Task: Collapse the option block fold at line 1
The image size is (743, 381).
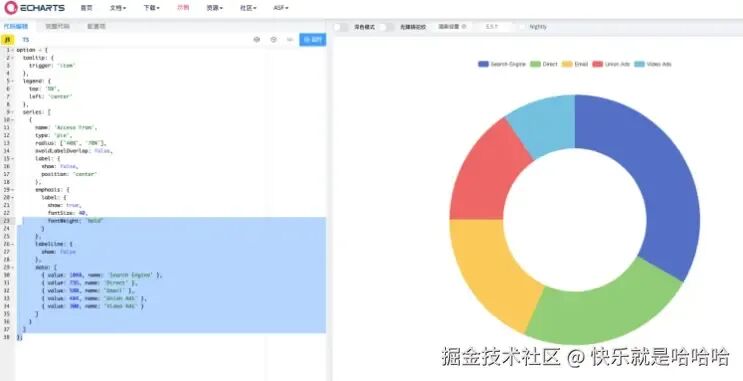Action: [x=13, y=50]
